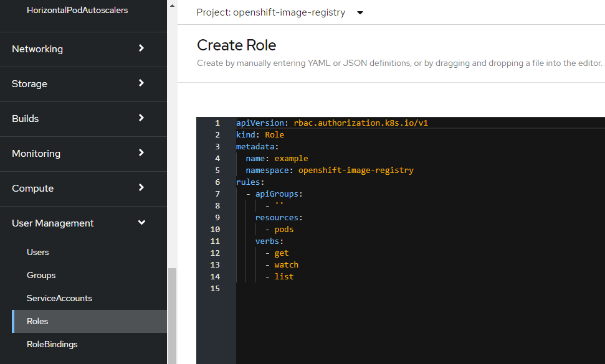Image resolution: width=605 pixels, height=364 pixels.
Task: Open the RoleBindings page
Action: tap(52, 344)
